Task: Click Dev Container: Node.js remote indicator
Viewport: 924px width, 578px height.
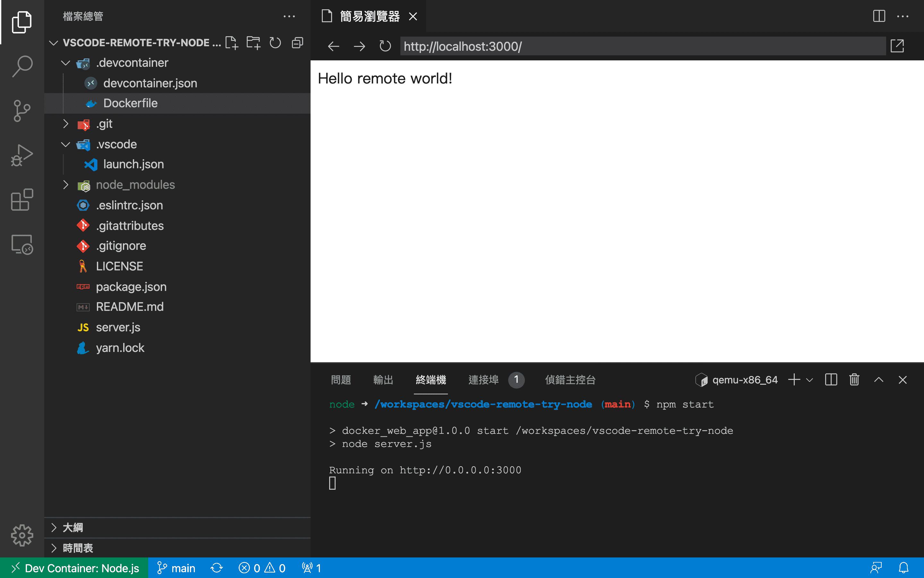Action: pos(74,568)
